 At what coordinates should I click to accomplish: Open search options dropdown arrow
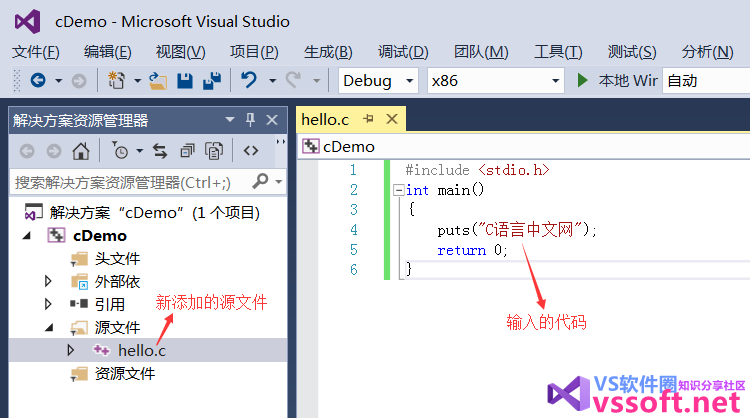279,182
